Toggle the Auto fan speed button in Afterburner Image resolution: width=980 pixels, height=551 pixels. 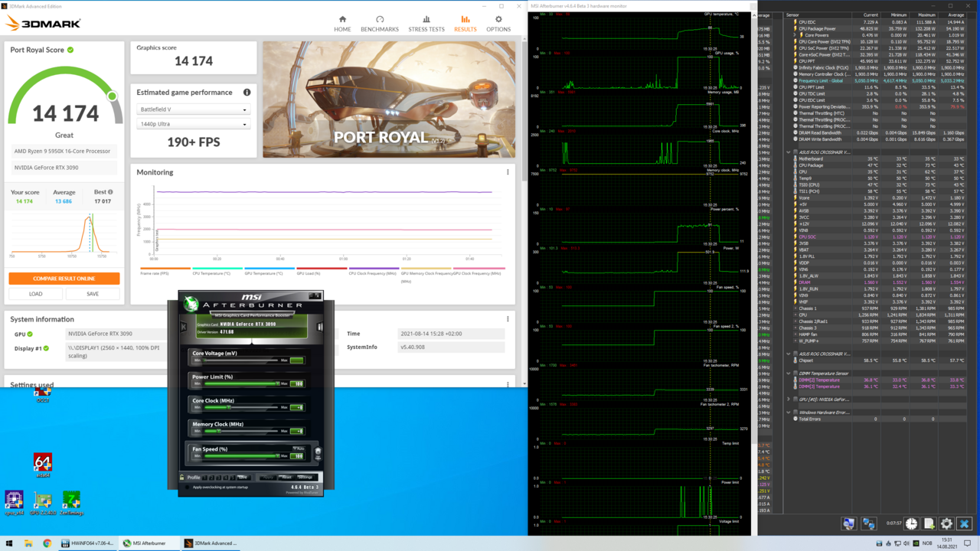click(x=297, y=449)
